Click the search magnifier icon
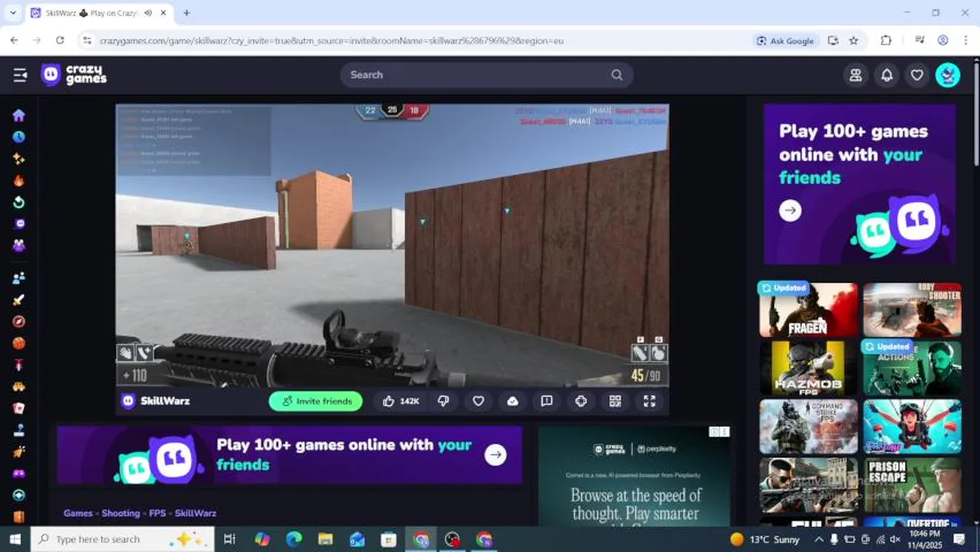 [617, 74]
